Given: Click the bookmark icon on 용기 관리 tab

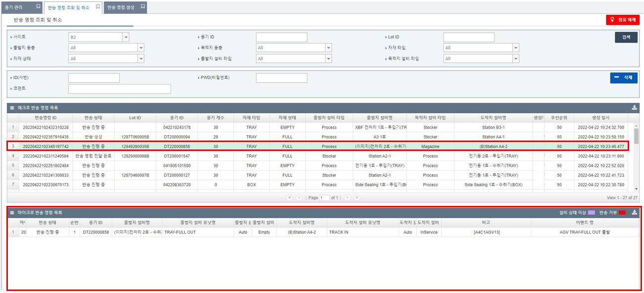Looking at the screenshot, I should 39,7.
